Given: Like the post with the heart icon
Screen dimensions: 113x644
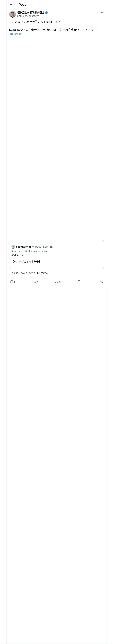Looking at the screenshot, I should tap(56, 282).
